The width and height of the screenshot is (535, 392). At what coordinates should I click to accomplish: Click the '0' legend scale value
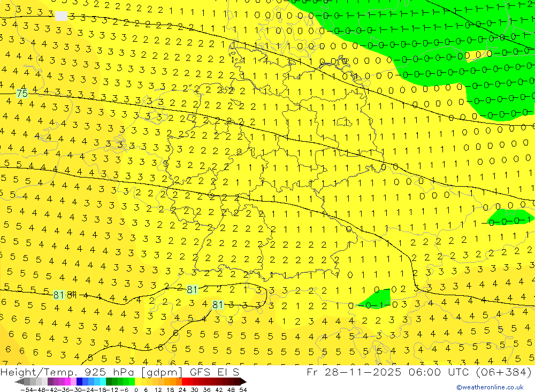click(136, 390)
